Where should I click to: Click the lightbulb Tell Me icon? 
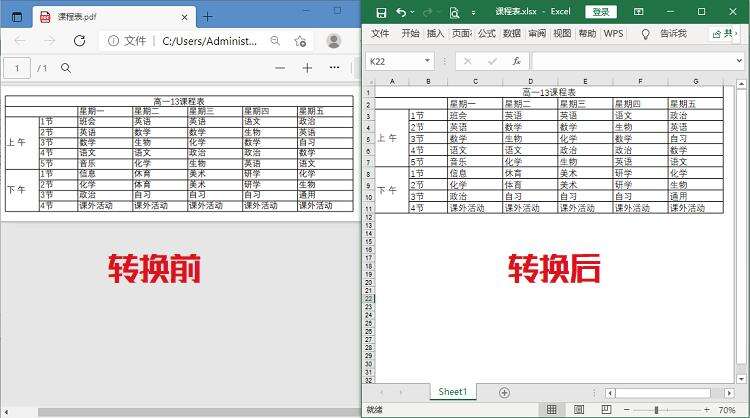point(645,34)
